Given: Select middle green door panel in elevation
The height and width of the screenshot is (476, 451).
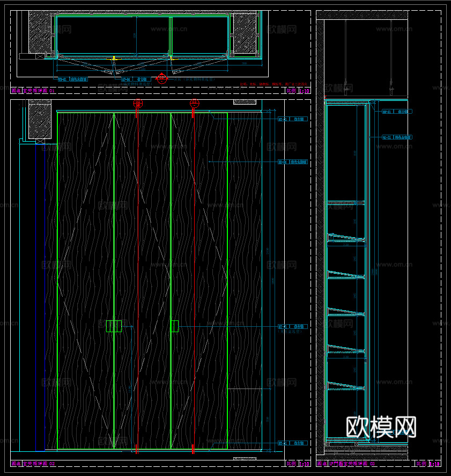Looking at the screenshot, I should pos(142,281).
